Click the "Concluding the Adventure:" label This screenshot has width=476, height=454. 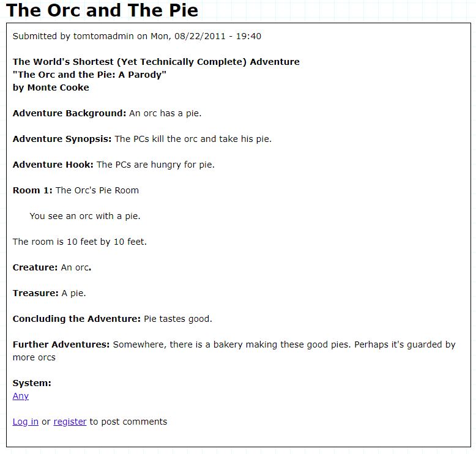tap(76, 319)
